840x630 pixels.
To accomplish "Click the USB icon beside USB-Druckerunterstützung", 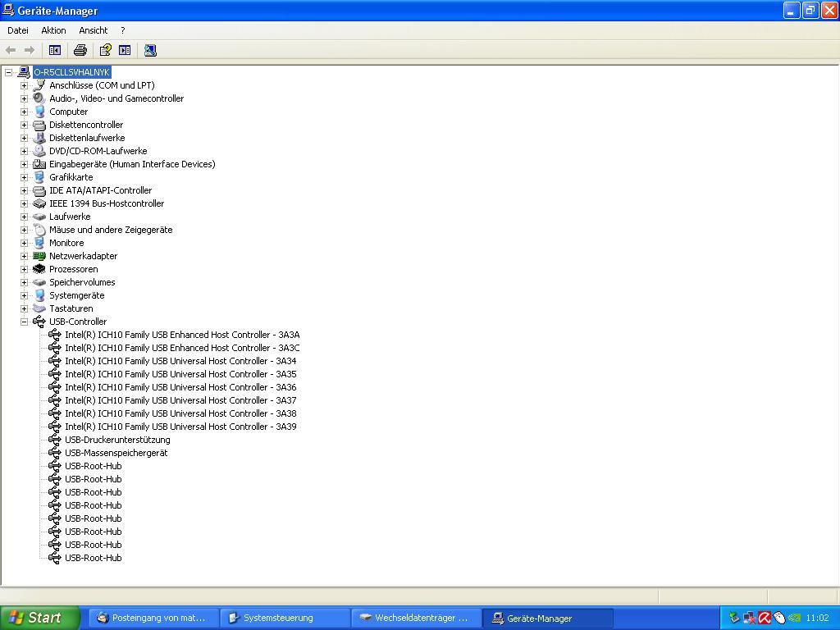I will point(55,440).
